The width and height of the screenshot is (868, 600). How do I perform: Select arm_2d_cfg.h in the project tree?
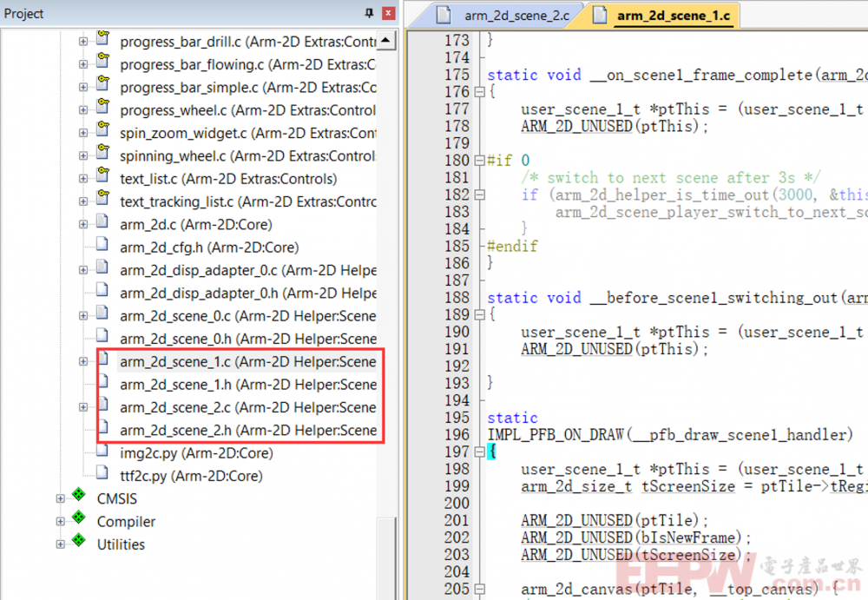click(209, 247)
